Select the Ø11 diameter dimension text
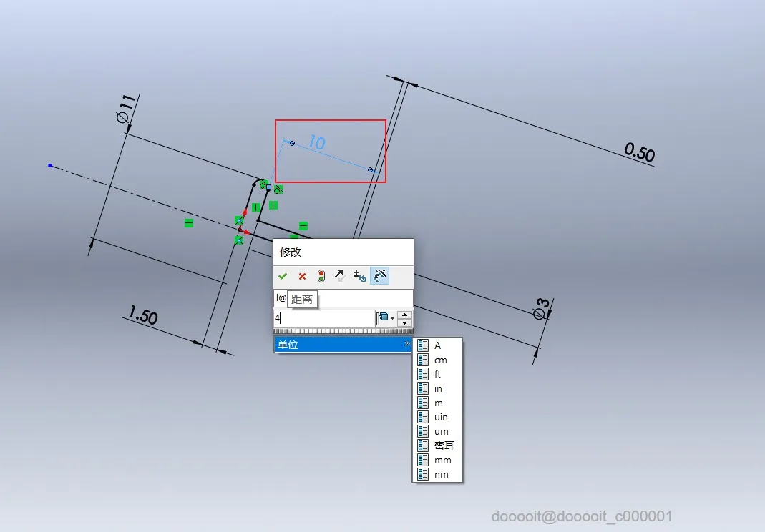The image size is (765, 532). [126, 109]
